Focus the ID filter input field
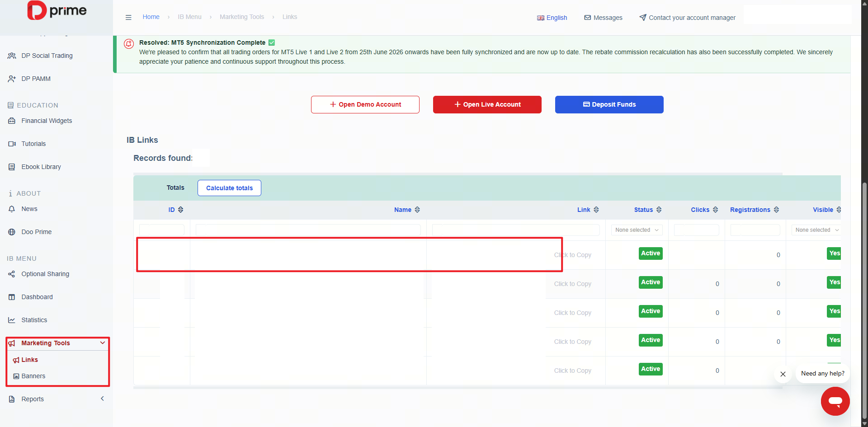This screenshot has height=427, width=868. coord(161,230)
